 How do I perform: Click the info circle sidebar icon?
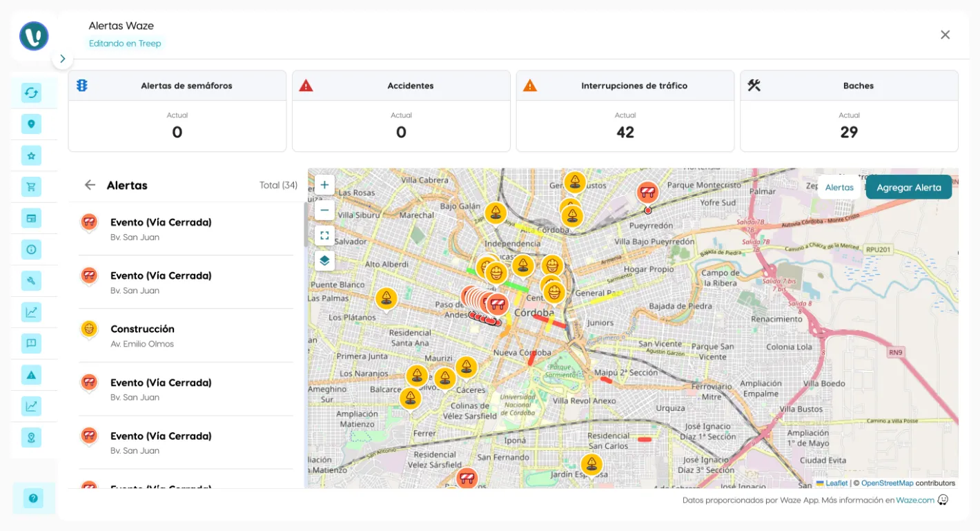pos(31,249)
